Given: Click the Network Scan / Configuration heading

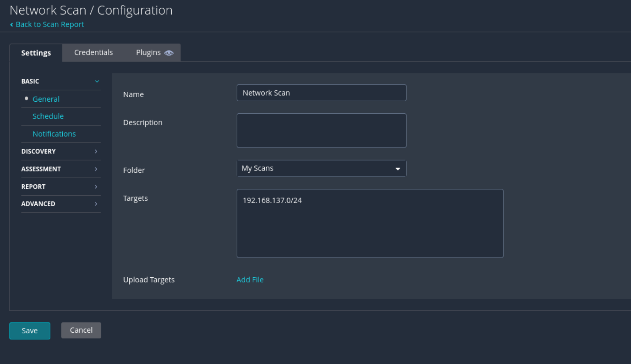Looking at the screenshot, I should pos(91,10).
